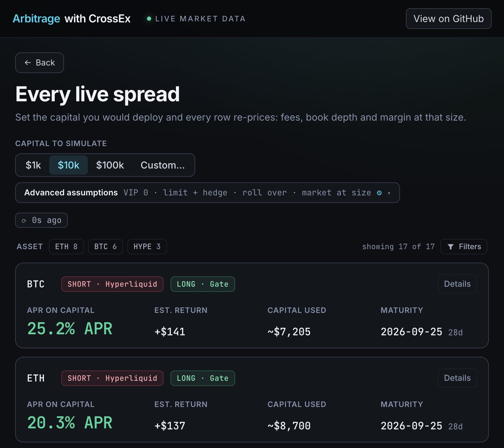This screenshot has height=448, width=504.
Task: Click the 'showing 17 of 17' text
Action: pos(398,247)
